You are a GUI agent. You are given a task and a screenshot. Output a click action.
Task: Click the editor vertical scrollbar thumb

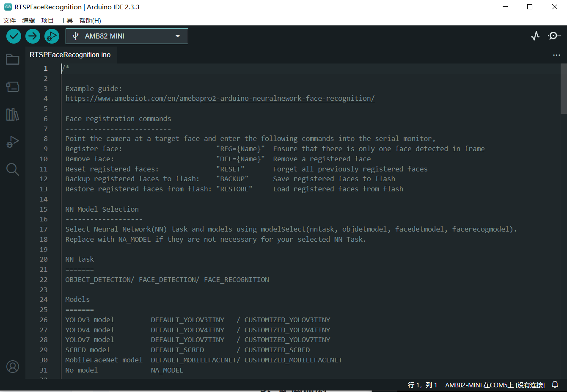click(563, 89)
